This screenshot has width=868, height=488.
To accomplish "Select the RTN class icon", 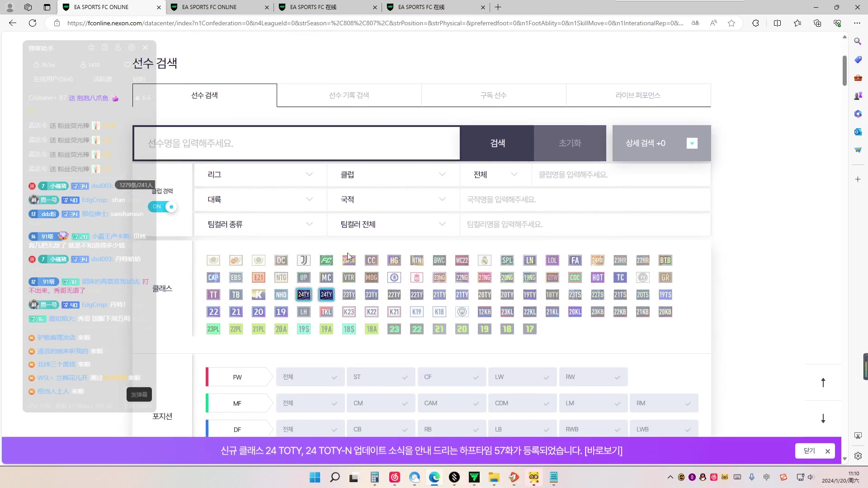I will pos(417,260).
